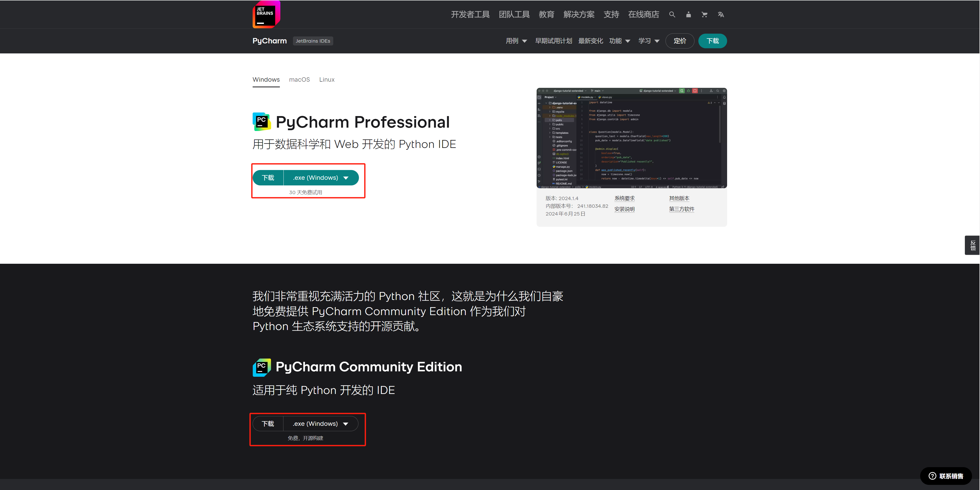Image resolution: width=980 pixels, height=490 pixels.
Task: Click the 30 天免费试用 text
Action: tap(306, 193)
